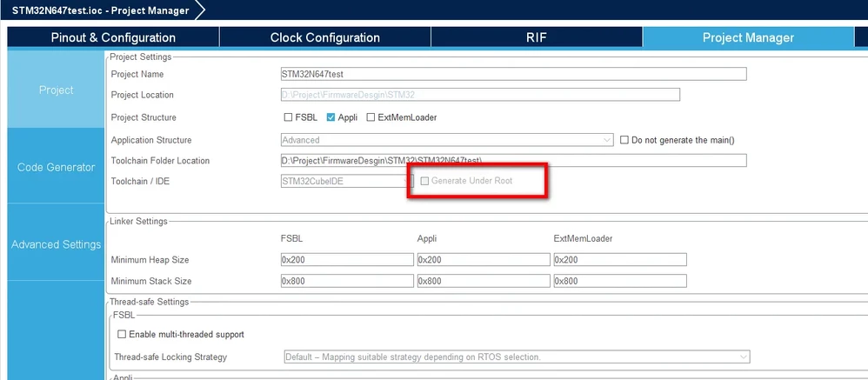
Task: Select the Project side section
Action: pyautogui.click(x=56, y=90)
